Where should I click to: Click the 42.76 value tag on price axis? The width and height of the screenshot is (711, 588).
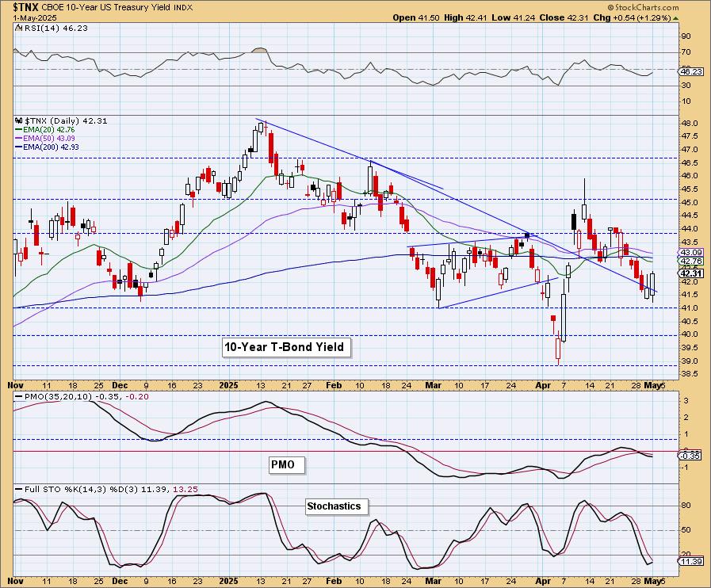[x=691, y=262]
